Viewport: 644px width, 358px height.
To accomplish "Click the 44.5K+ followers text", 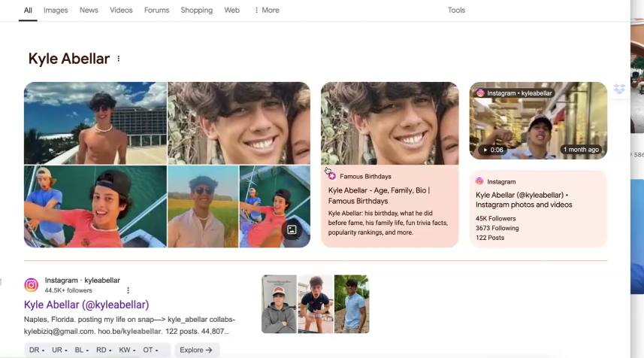I will point(68,290).
